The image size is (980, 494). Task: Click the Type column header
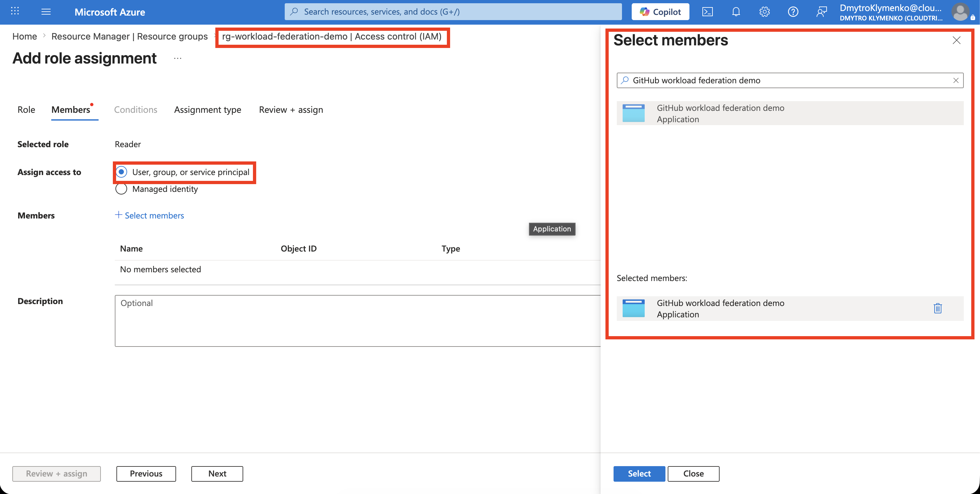pyautogui.click(x=451, y=248)
